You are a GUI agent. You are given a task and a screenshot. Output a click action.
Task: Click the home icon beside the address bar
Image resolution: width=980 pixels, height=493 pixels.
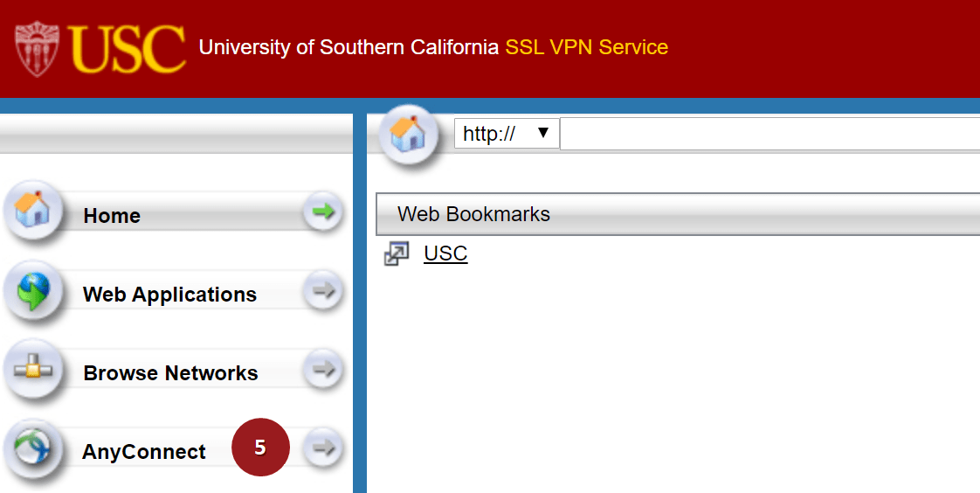[407, 134]
